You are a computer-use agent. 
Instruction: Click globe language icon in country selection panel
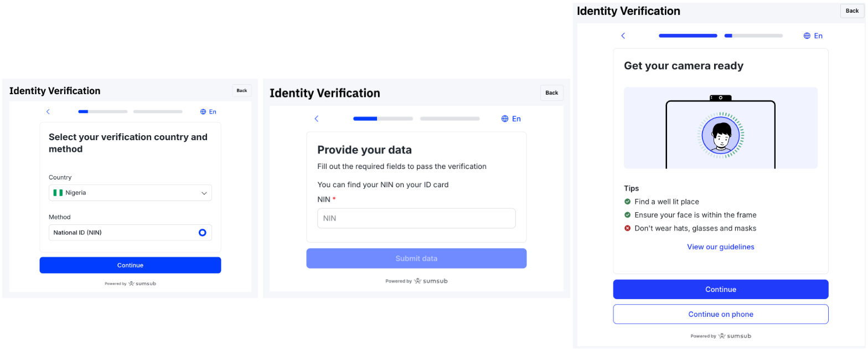(203, 112)
